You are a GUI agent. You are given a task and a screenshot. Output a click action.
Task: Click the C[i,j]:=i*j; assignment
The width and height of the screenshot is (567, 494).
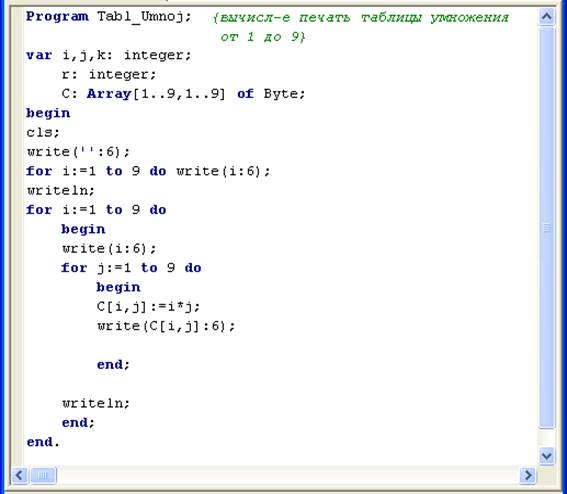tap(148, 307)
